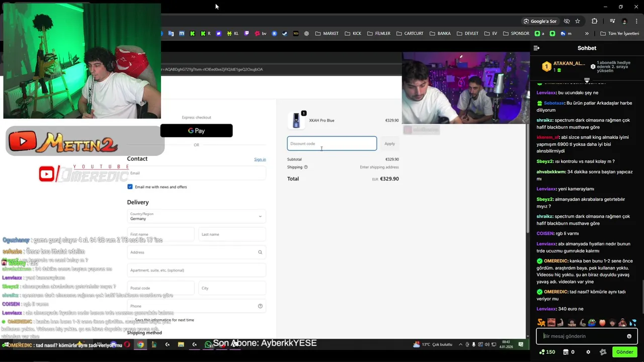Image resolution: width=644 pixels, height=362 pixels.
Task: Open WhatsApp from the Windows taskbar
Action: tap(208, 344)
